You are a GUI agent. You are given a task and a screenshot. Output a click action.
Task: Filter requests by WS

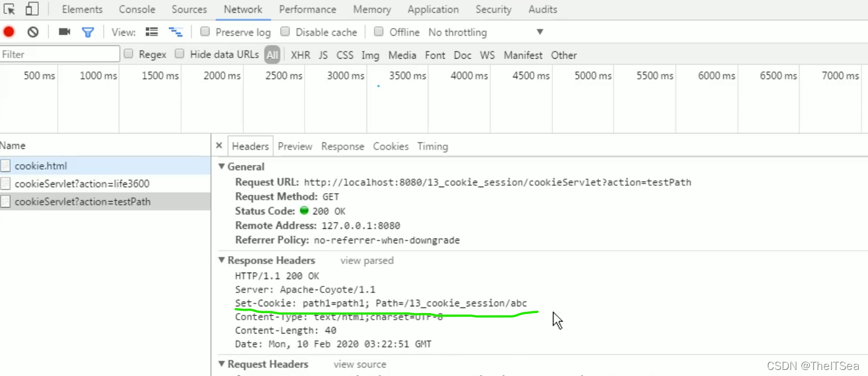pyautogui.click(x=487, y=55)
